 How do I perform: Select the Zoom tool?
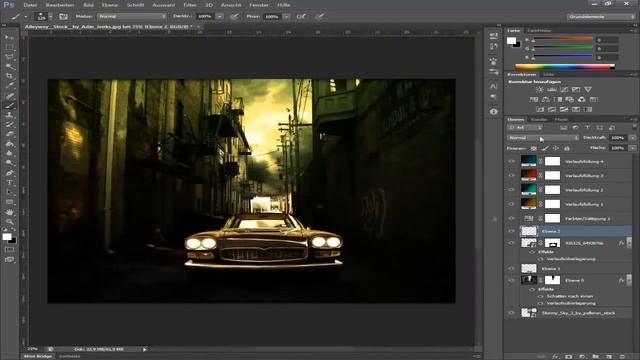[9, 222]
